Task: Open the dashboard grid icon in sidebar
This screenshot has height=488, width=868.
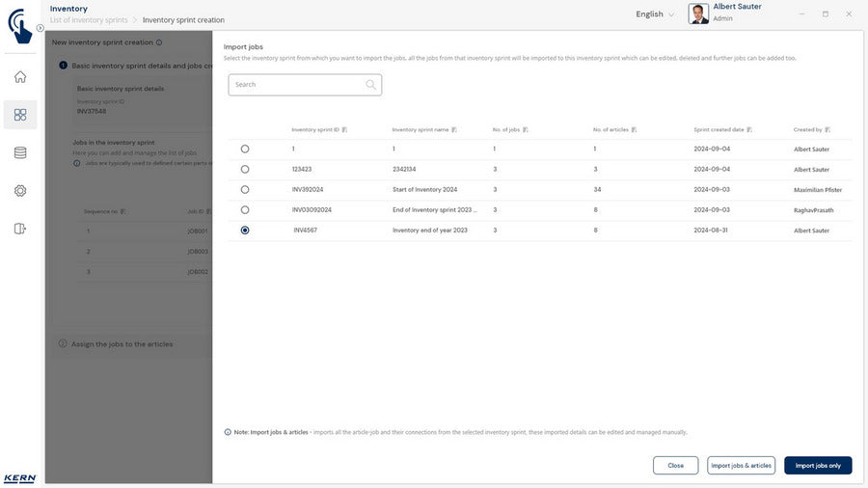Action: tap(20, 115)
